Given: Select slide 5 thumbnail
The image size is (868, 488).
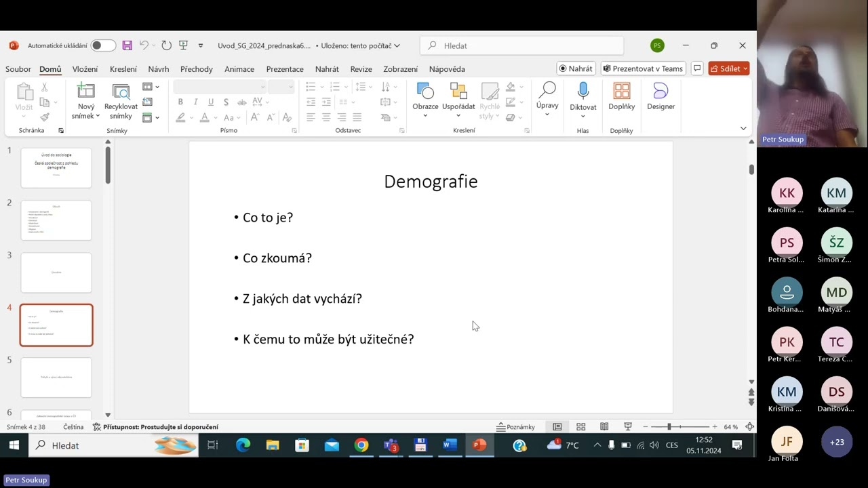Looking at the screenshot, I should (x=56, y=378).
